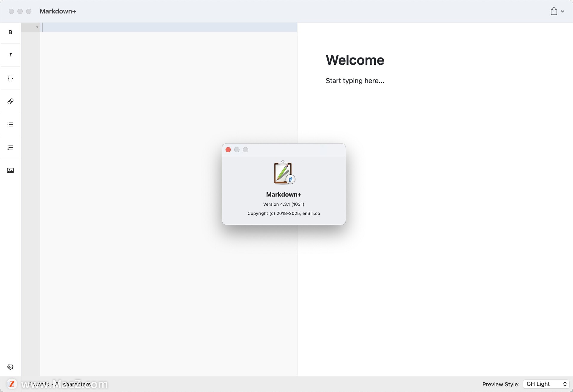This screenshot has height=392, width=573.
Task: Insert an image using the picture icon
Action: pyautogui.click(x=10, y=171)
